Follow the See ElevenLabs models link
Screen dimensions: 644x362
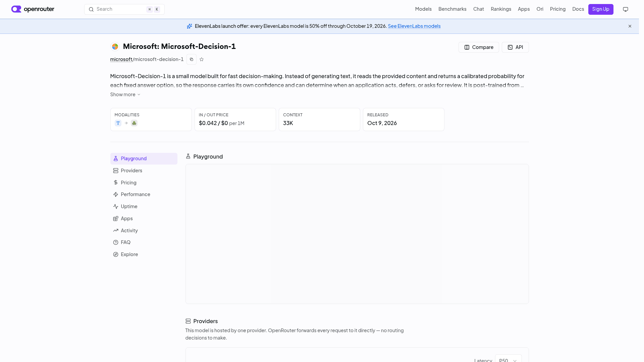point(414,26)
